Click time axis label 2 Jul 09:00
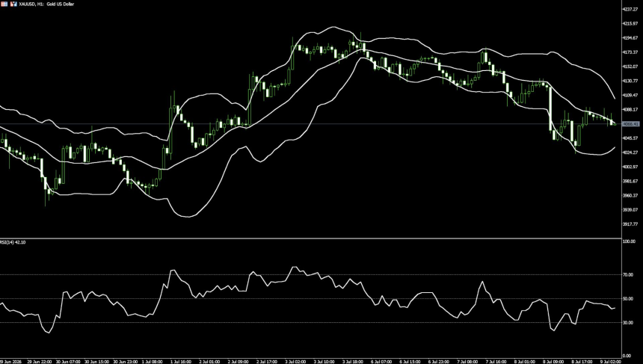The image size is (643, 364). [239, 362]
